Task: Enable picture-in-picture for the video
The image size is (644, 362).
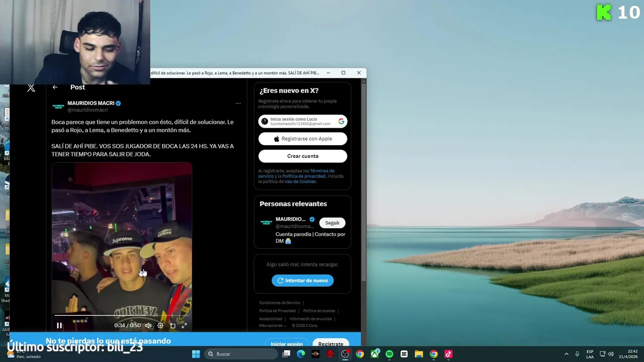Action: 173,325
